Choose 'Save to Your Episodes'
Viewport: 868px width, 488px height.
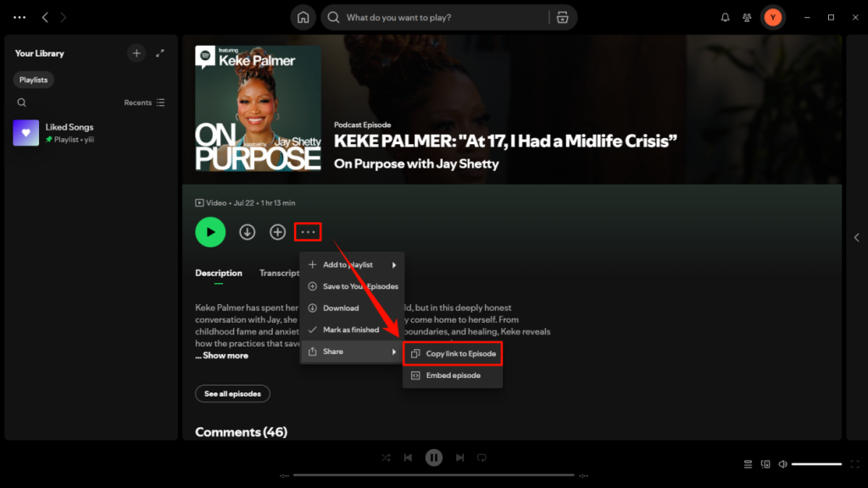tap(352, 286)
